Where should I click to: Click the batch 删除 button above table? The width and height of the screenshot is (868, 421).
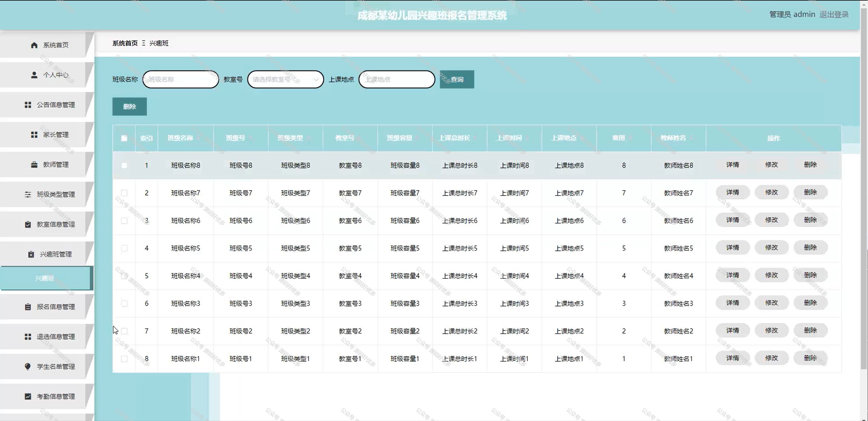pos(129,107)
